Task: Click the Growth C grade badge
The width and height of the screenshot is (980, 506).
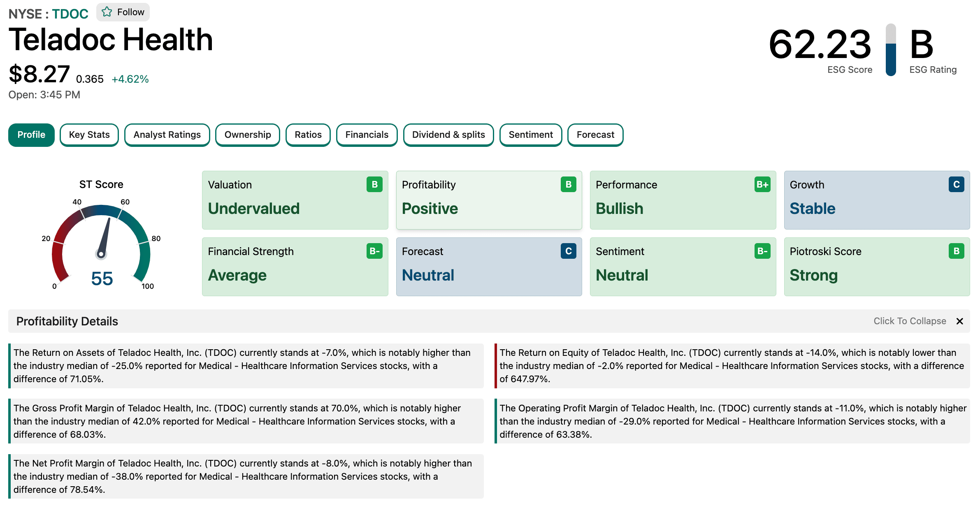Action: (x=956, y=184)
